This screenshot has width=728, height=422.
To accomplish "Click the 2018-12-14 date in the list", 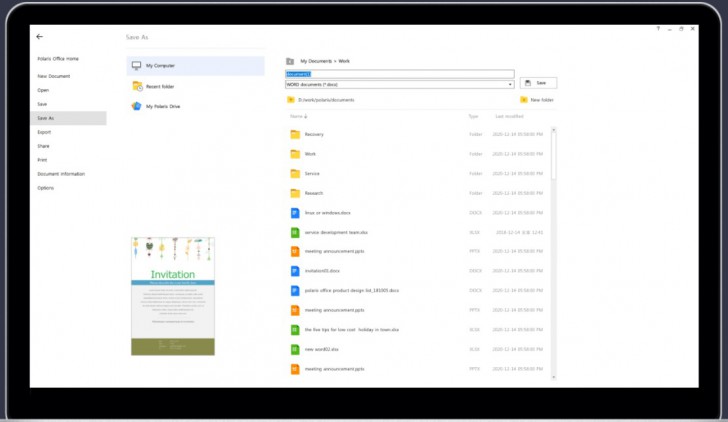I will pyautogui.click(x=520, y=233).
